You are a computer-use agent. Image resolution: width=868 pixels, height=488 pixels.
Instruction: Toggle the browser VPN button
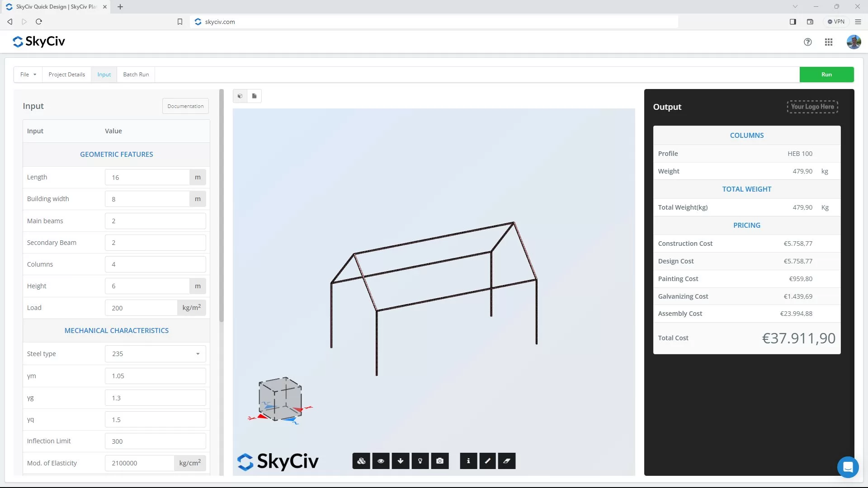836,22
